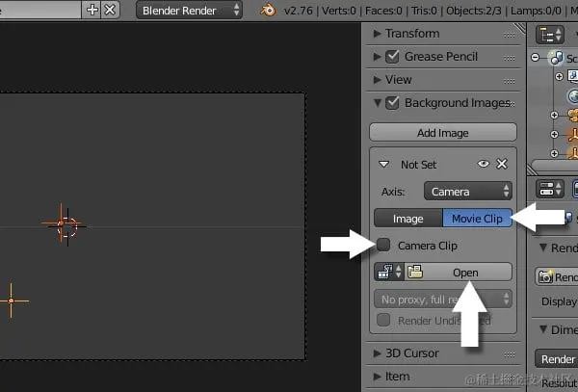Remove the Not Set background image with X
The image size is (578, 392).
(x=502, y=164)
